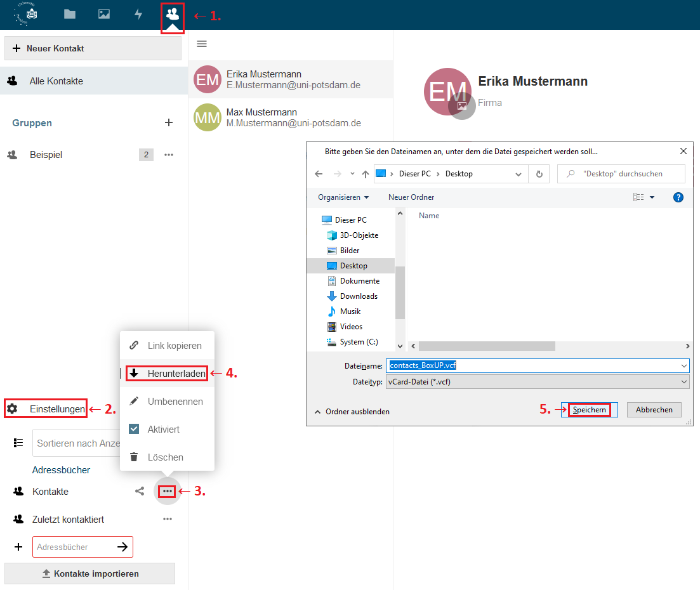Toggle the Aktiviert checkbox in popup menu
This screenshot has height=590, width=700.
[x=134, y=429]
